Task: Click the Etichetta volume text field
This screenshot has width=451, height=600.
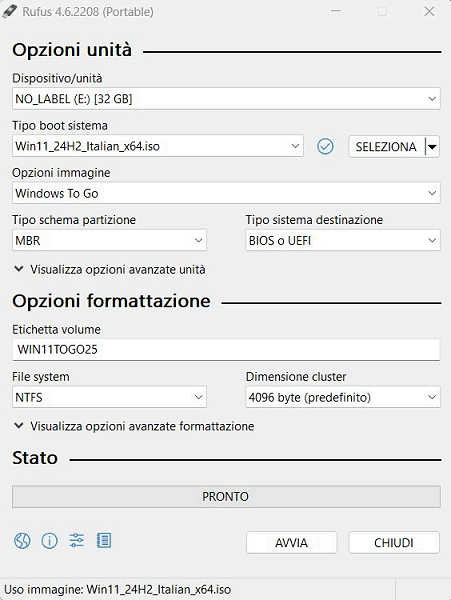Action: (x=226, y=349)
